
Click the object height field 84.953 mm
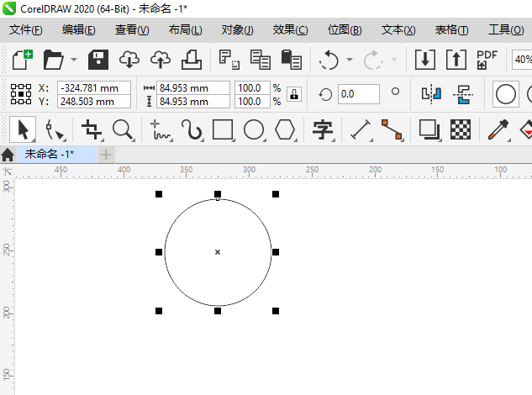pos(193,102)
